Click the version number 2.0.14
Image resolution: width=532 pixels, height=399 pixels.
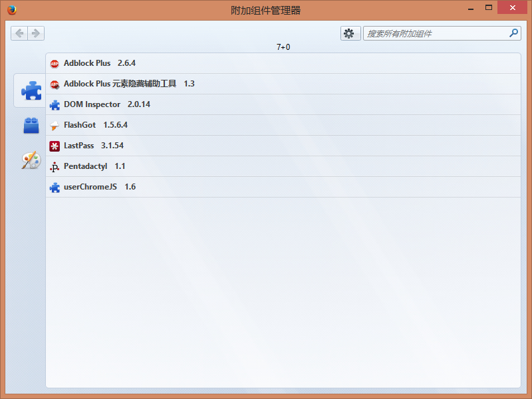tap(139, 104)
